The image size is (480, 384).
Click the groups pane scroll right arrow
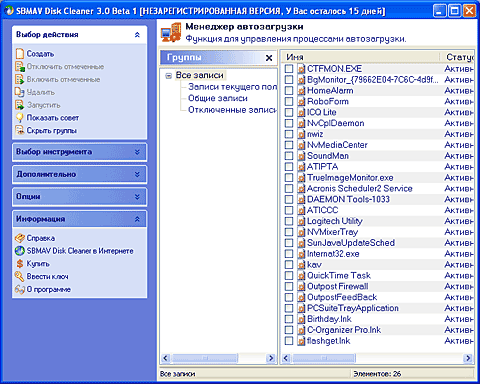(x=271, y=358)
